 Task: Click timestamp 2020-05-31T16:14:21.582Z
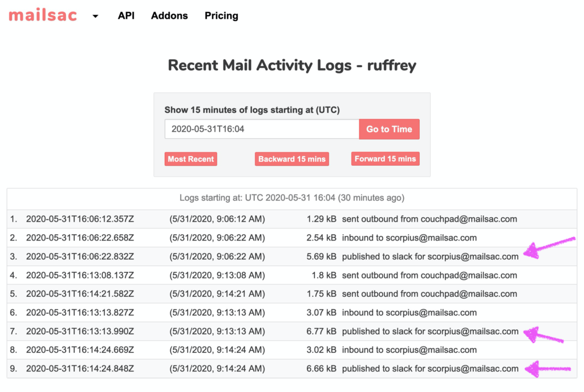80,294
